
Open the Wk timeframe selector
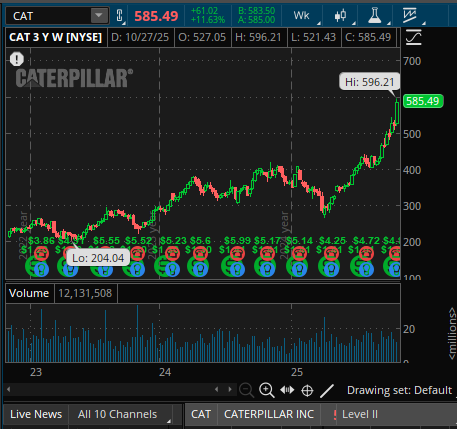pos(302,15)
